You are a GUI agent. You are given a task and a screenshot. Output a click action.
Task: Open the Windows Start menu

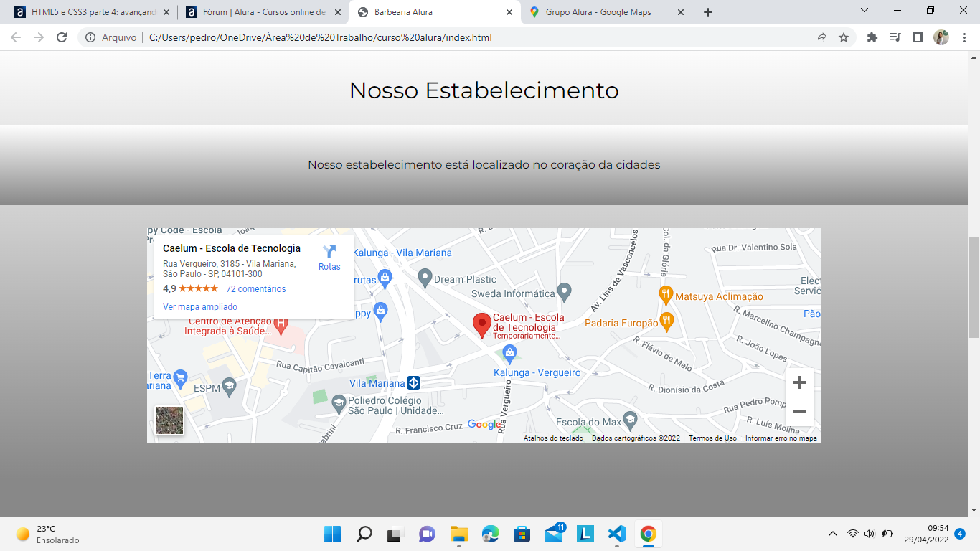pos(332,534)
